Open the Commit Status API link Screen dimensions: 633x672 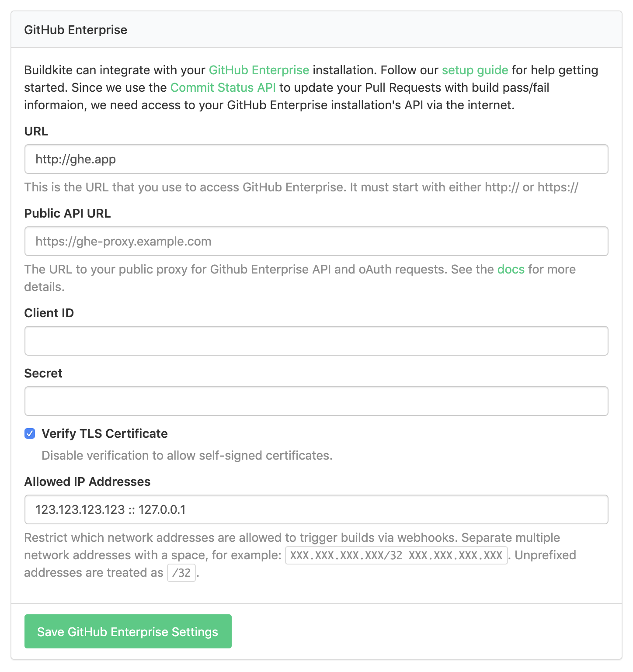click(x=223, y=87)
